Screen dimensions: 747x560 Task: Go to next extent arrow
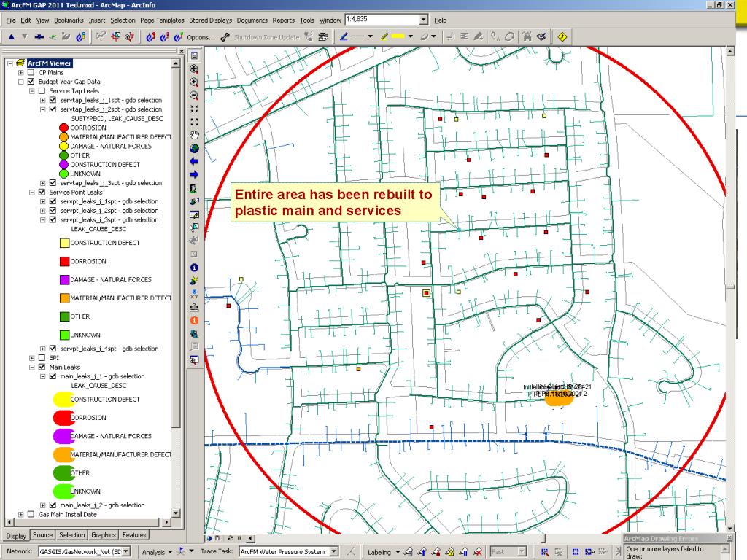coord(194,175)
